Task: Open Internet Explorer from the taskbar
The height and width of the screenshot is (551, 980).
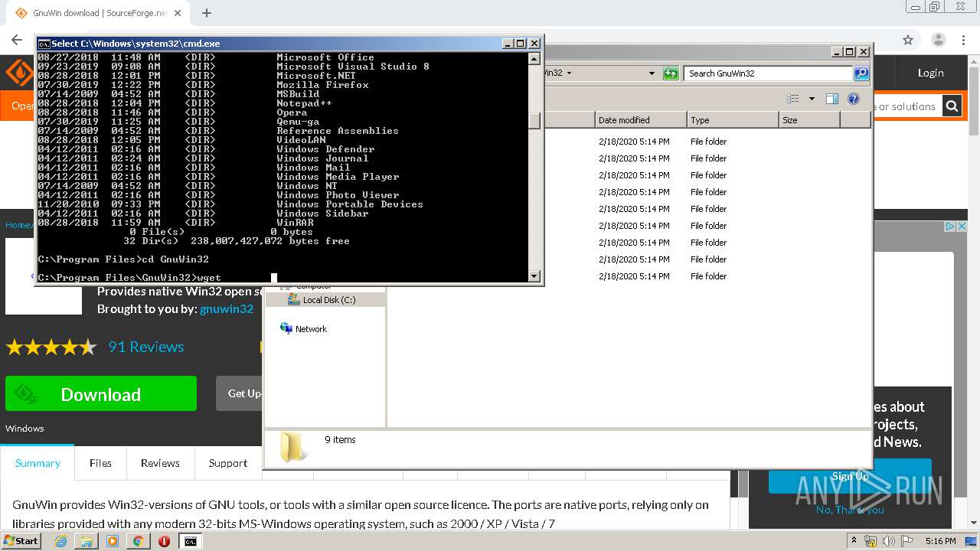Action: coord(60,541)
